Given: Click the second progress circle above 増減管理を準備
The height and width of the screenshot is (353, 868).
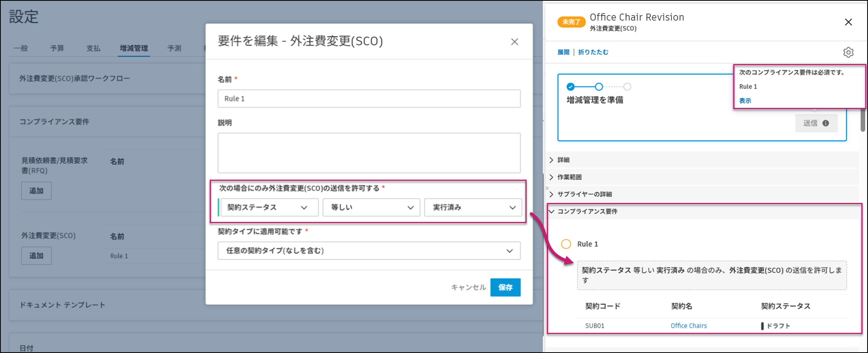Looking at the screenshot, I should [x=598, y=87].
